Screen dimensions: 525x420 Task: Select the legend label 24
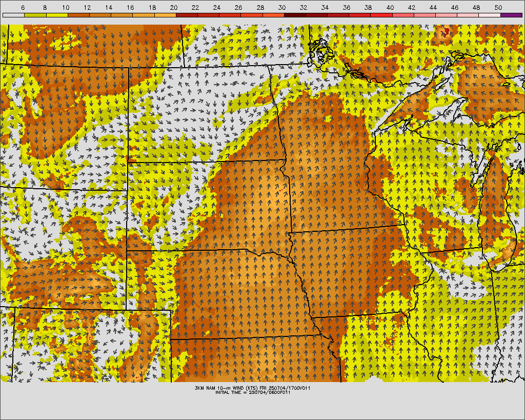(x=217, y=7)
